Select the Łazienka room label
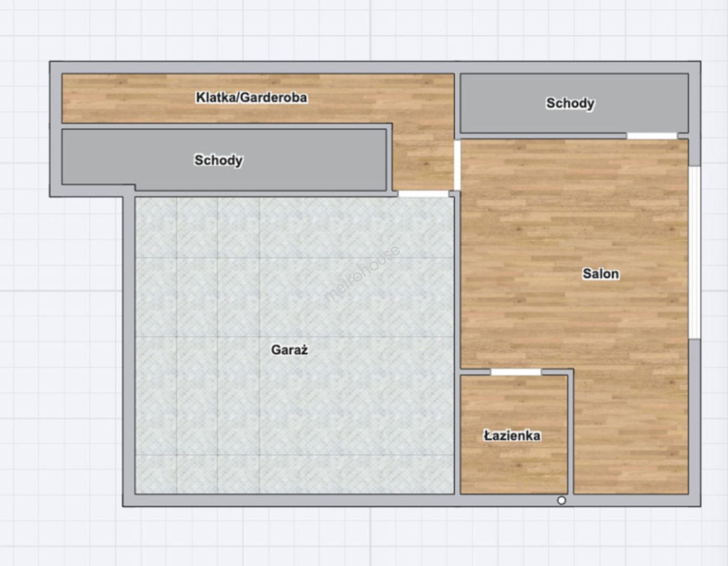This screenshot has height=566, width=728. click(x=512, y=436)
